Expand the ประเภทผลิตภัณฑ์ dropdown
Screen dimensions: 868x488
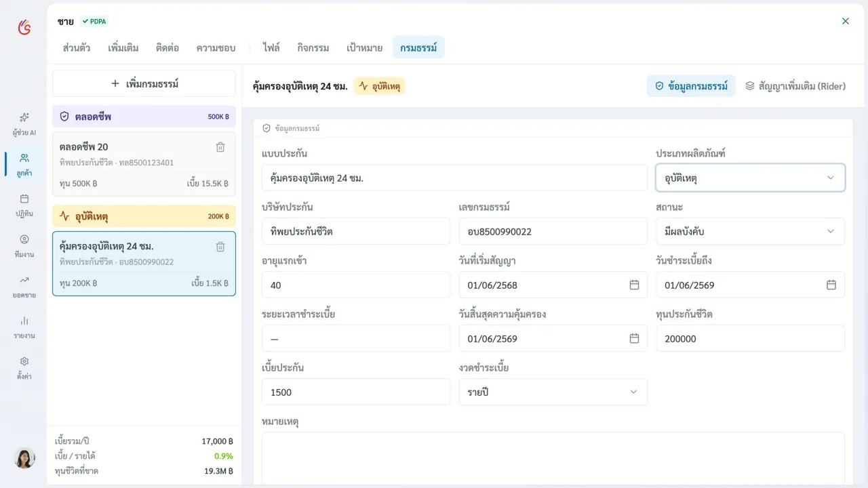click(x=750, y=178)
